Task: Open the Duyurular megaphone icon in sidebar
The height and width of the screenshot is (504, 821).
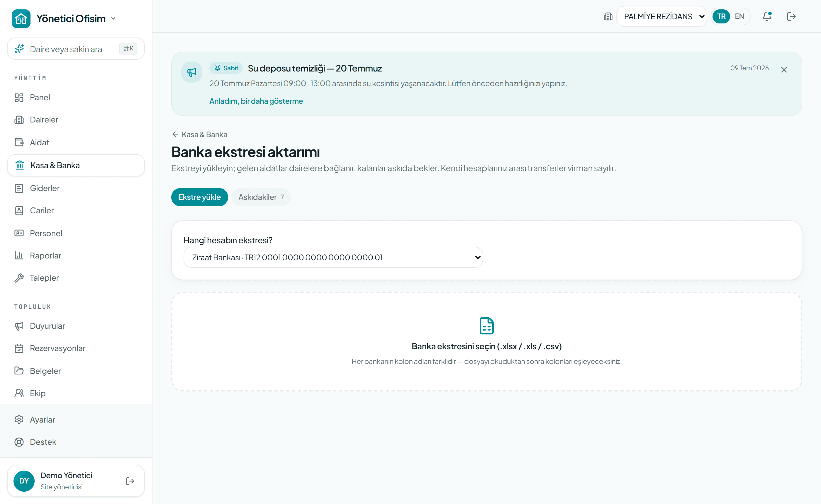Action: 19,326
